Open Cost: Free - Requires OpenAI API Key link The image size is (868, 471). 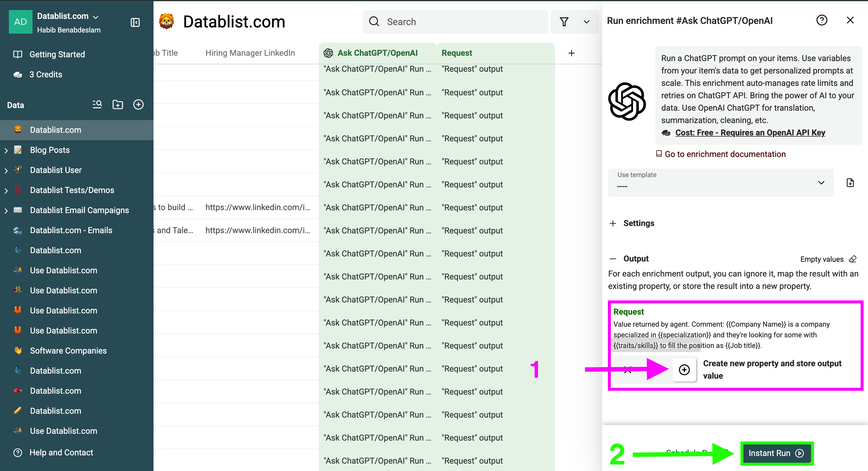coord(750,133)
